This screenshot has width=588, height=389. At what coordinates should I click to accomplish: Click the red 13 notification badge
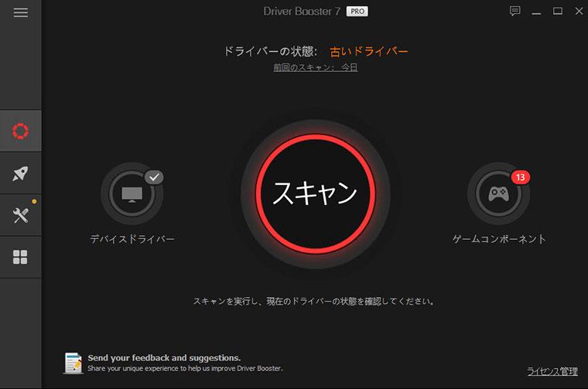[x=520, y=177]
